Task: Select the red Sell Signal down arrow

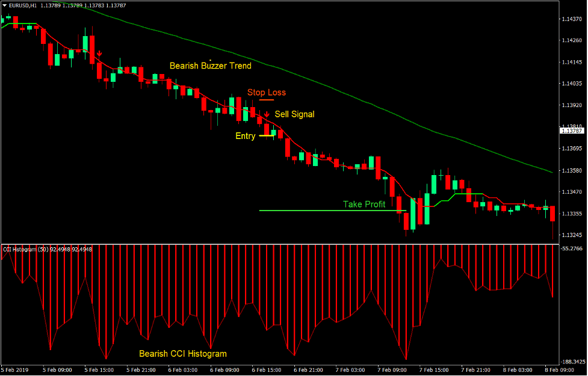Action: (267, 113)
